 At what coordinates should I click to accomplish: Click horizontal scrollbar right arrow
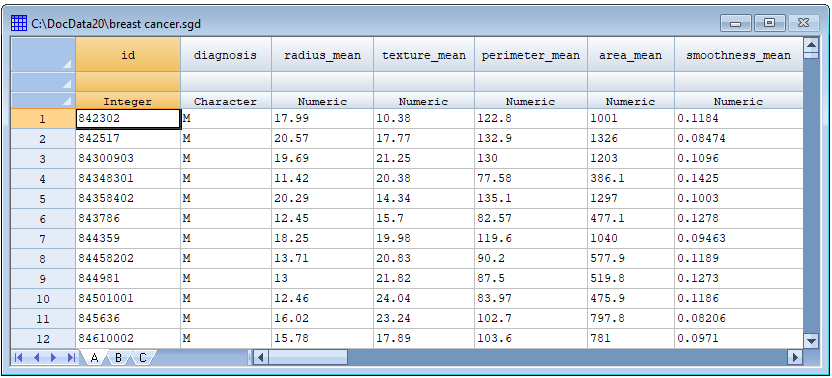click(x=794, y=357)
